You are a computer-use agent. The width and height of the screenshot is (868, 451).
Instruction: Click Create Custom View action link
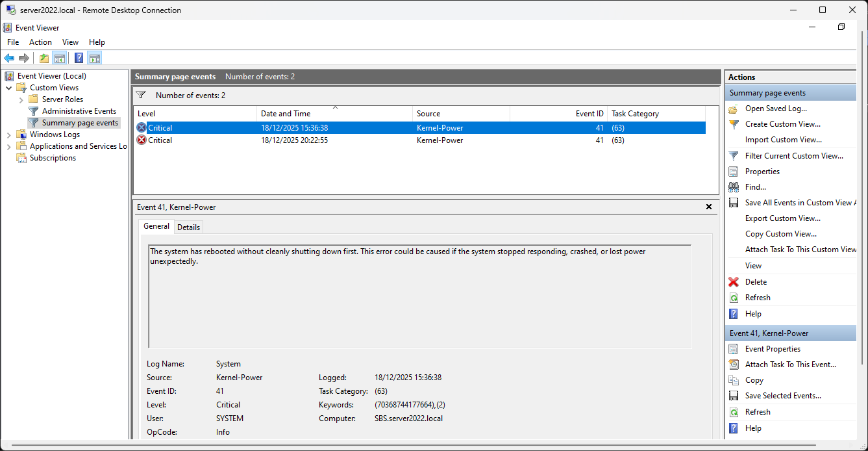coord(782,124)
